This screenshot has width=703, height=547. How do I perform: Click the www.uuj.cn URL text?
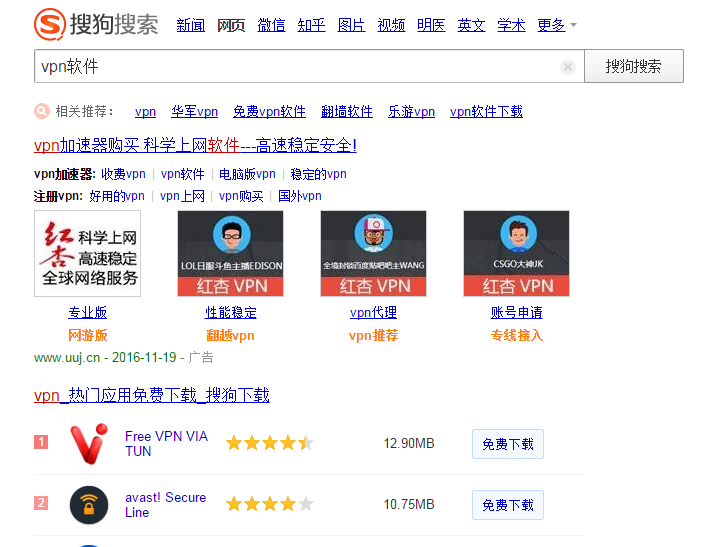[x=67, y=357]
